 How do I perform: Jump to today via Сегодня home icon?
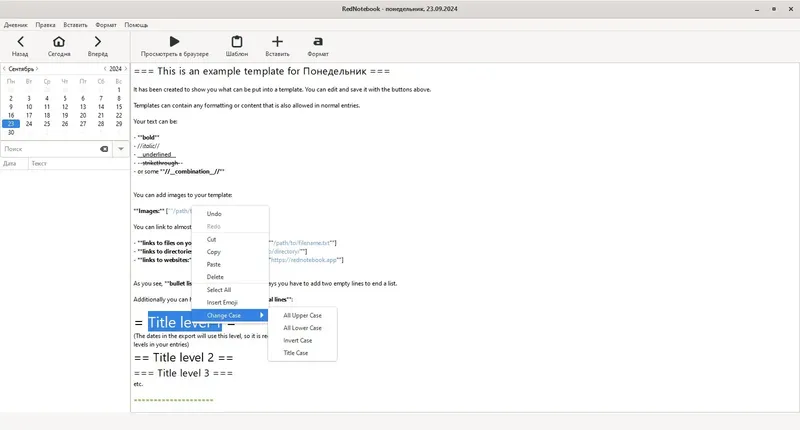[59, 46]
